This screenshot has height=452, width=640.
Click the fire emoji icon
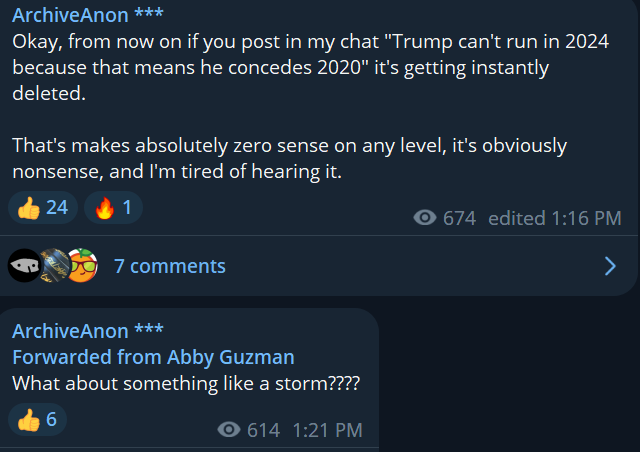[x=104, y=208]
